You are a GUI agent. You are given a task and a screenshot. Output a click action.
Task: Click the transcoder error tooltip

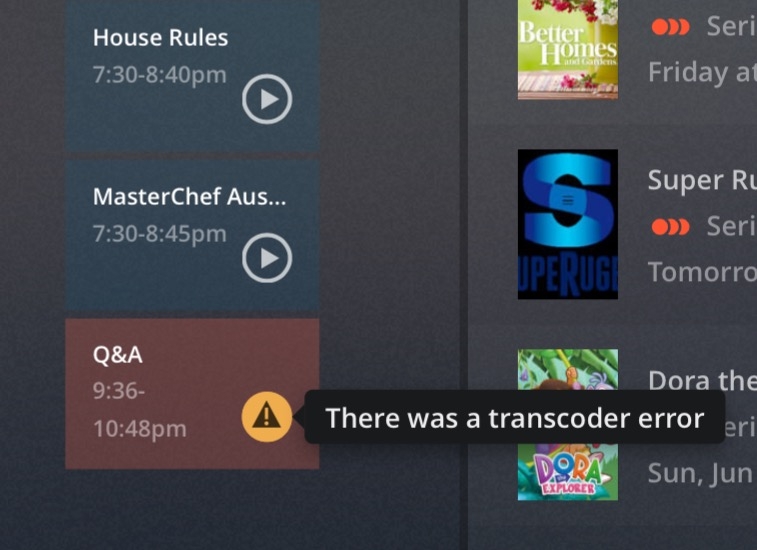(514, 417)
